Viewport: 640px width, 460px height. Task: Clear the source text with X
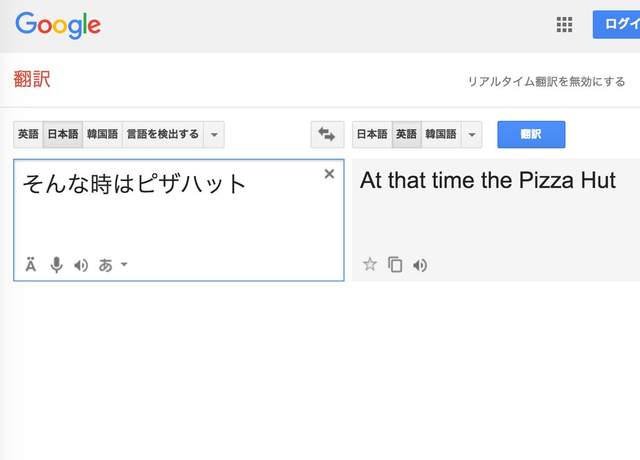(329, 174)
